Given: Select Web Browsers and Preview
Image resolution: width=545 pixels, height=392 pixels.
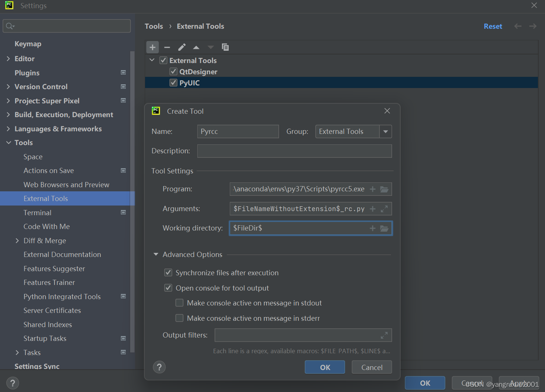Looking at the screenshot, I should tap(66, 185).
